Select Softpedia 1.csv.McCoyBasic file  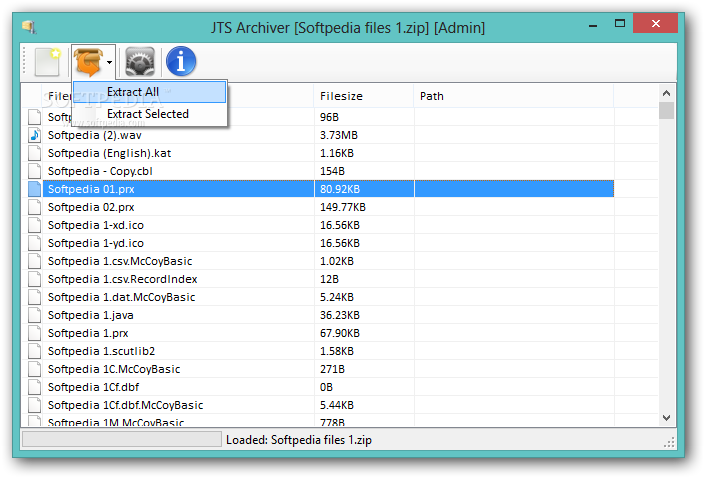[120, 261]
